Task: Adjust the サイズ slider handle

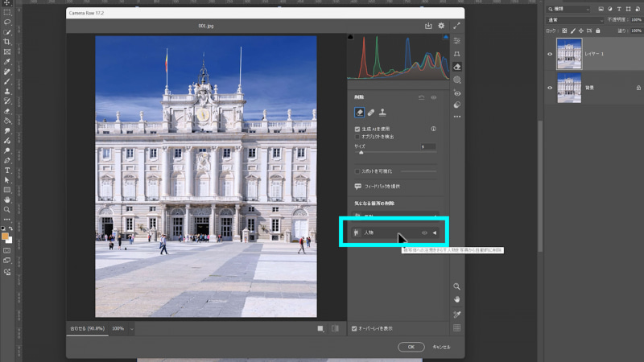Action: click(361, 152)
